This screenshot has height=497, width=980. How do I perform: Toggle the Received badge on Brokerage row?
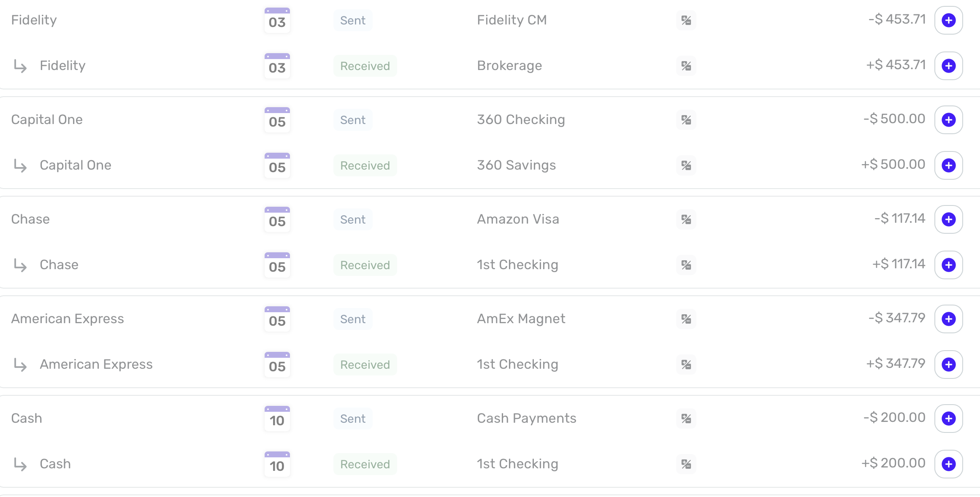[x=365, y=66]
